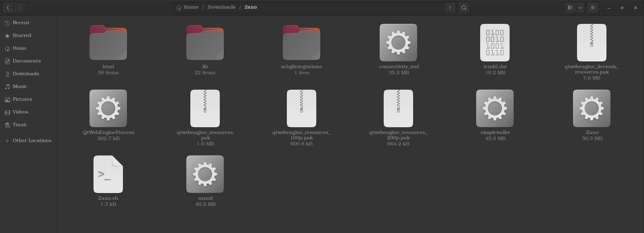Viewport: 644px width, 233px height.
Task: Select the zanod executable icon
Action: (205, 174)
